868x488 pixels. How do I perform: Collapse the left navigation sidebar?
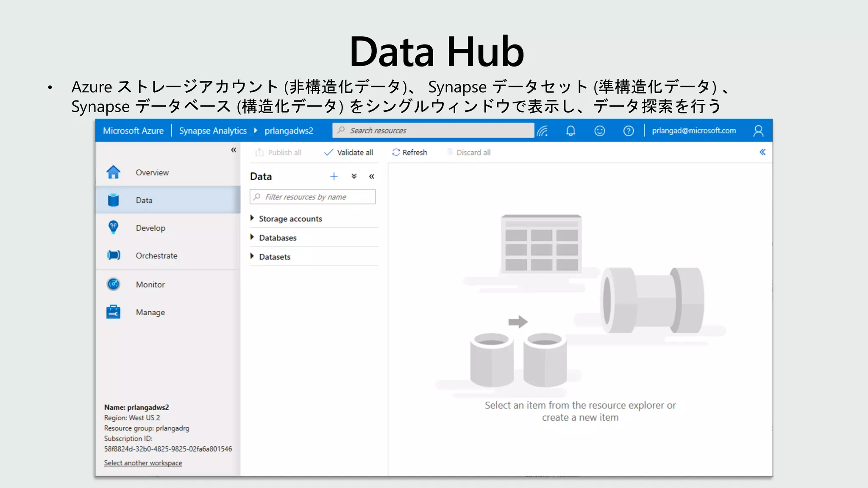234,150
